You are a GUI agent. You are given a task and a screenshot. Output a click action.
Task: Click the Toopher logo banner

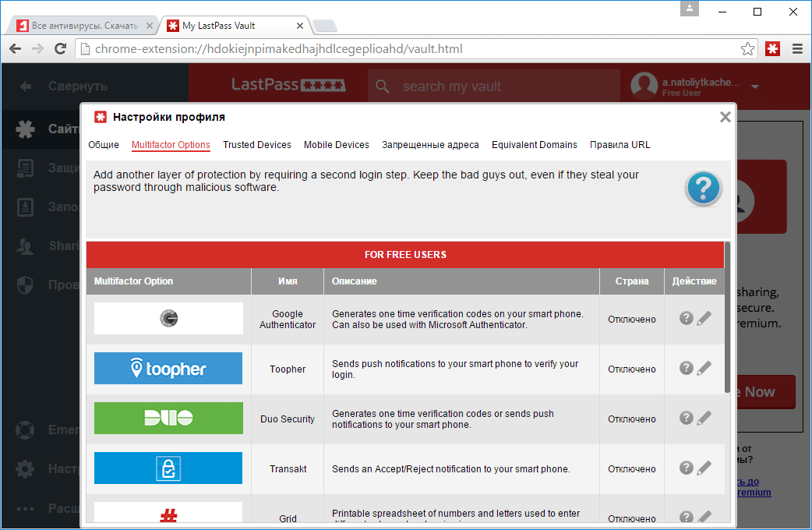pyautogui.click(x=168, y=368)
